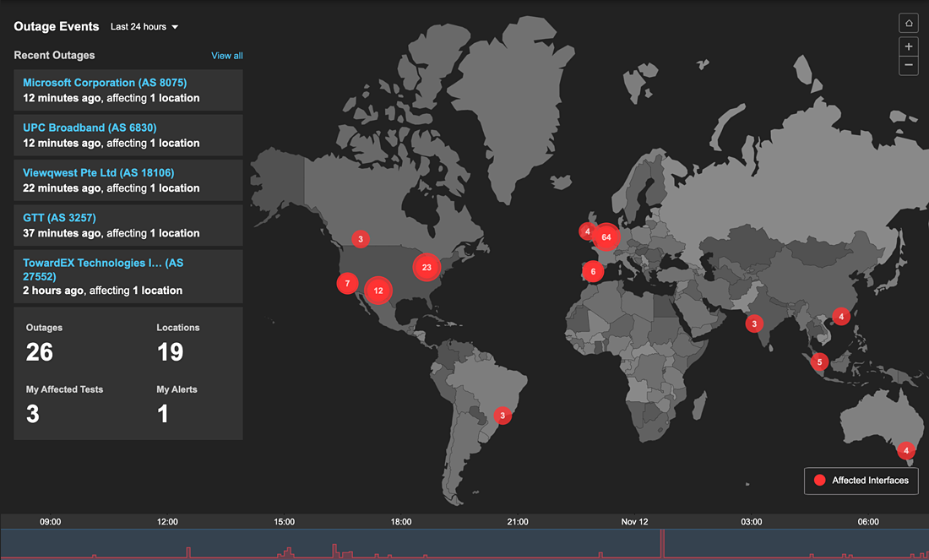Select the 6 outage marker over Spain
Viewport: 929px width, 560px height.
pyautogui.click(x=593, y=272)
